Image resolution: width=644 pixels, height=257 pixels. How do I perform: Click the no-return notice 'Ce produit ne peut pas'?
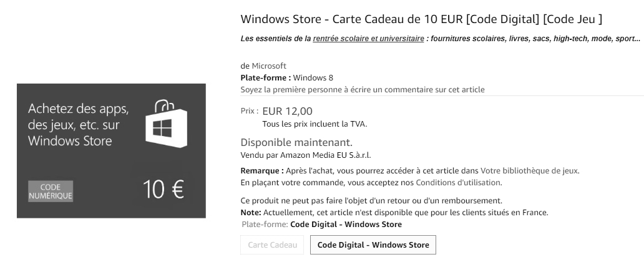371,201
